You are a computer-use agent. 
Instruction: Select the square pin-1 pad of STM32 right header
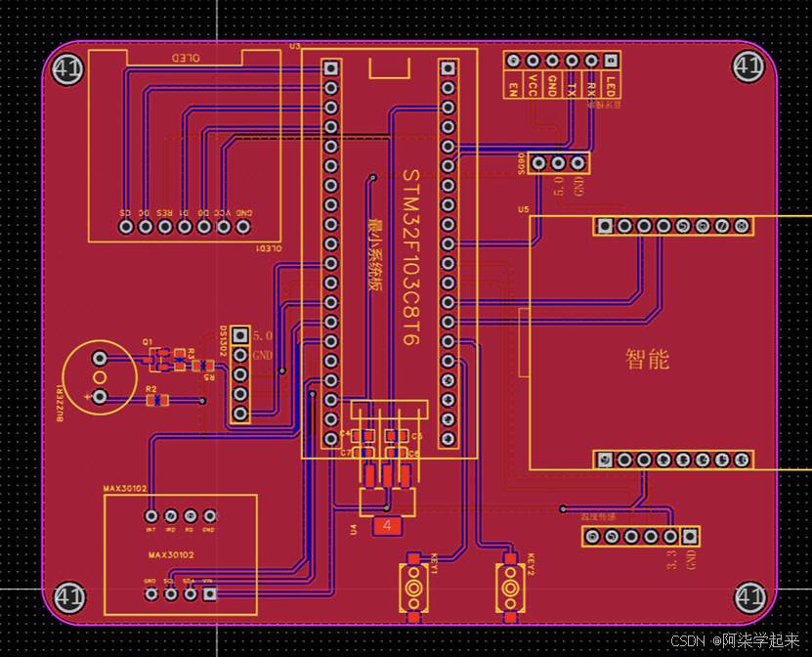(448, 67)
